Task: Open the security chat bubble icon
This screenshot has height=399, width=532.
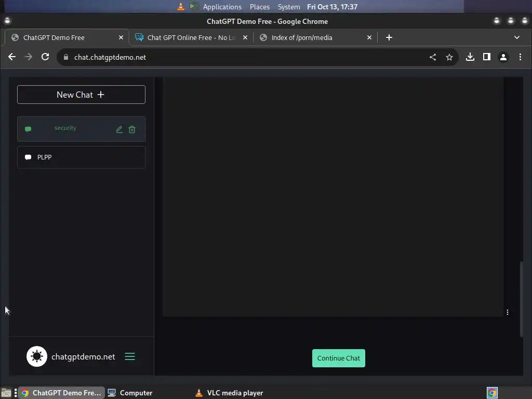Action: [28, 129]
